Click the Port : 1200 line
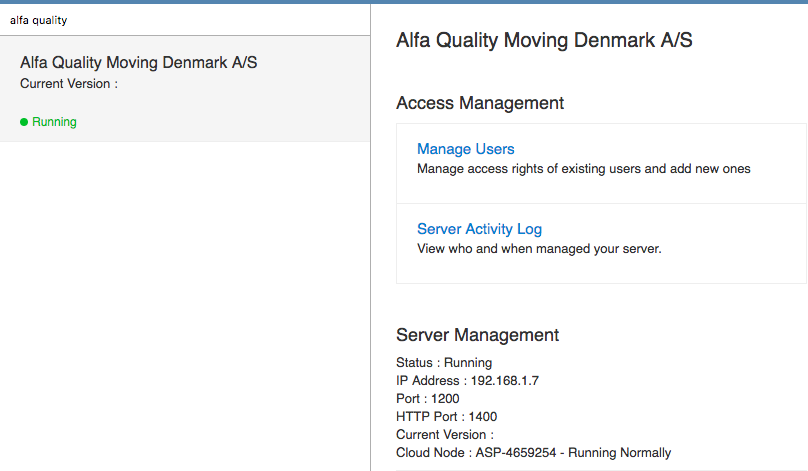Screen dimensions: 808x471 pyautogui.click(x=427, y=399)
